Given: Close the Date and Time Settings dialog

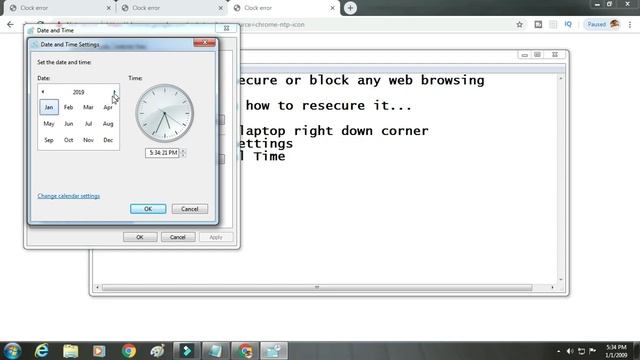Looking at the screenshot, I should (204, 42).
